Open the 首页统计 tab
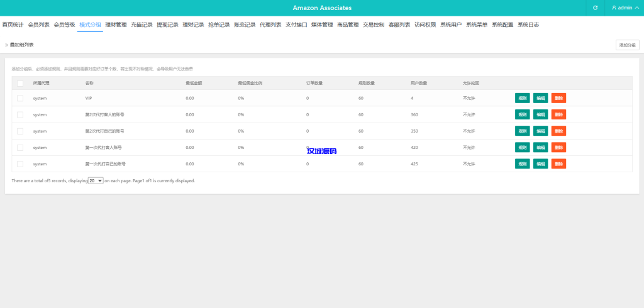The width and height of the screenshot is (644, 308). pyautogui.click(x=13, y=25)
